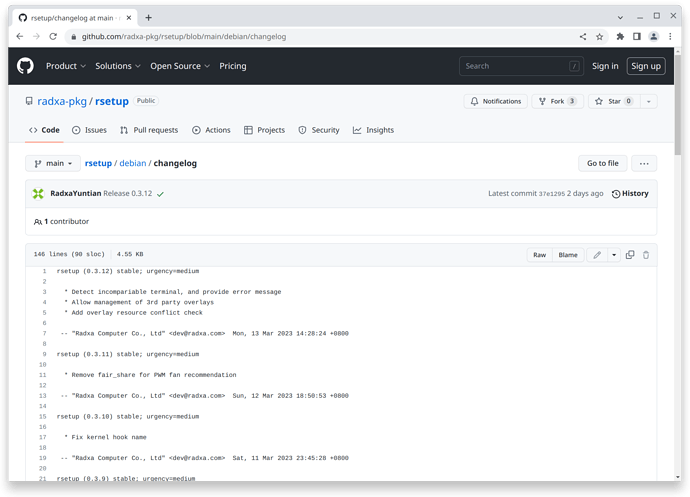Go back in browser history
The width and height of the screenshot is (690, 497).
[20, 37]
